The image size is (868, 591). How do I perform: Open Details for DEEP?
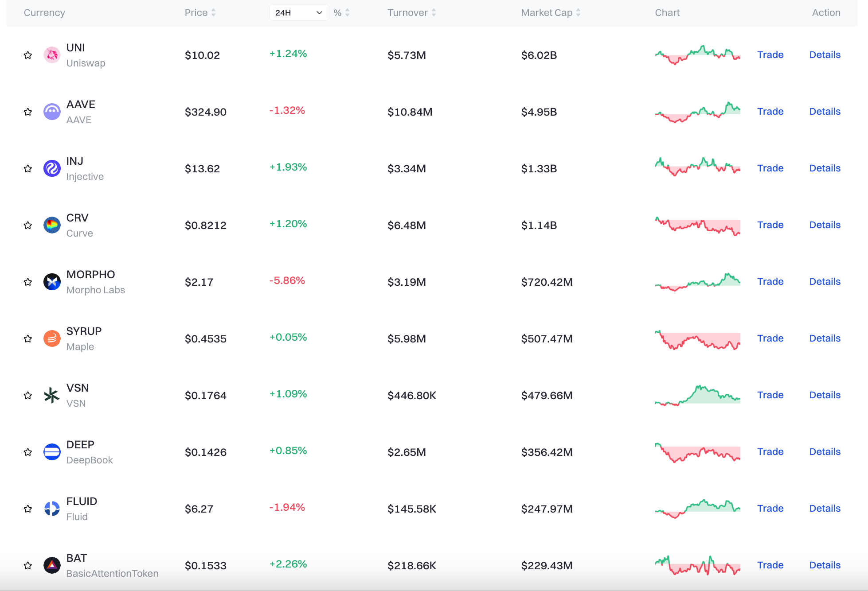(825, 452)
